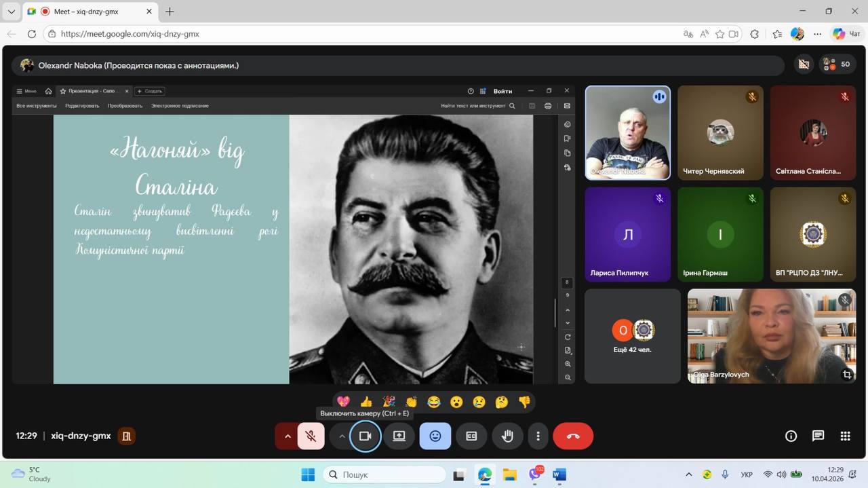Screen dimensions: 868x488
Task: Toggle closed captions
Action: click(x=471, y=436)
